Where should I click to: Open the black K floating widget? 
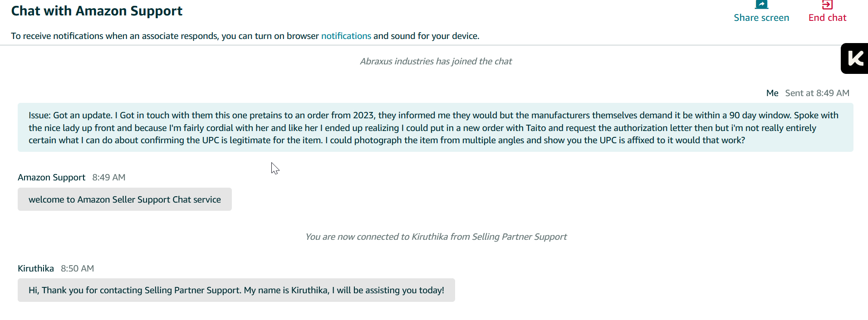coord(855,58)
